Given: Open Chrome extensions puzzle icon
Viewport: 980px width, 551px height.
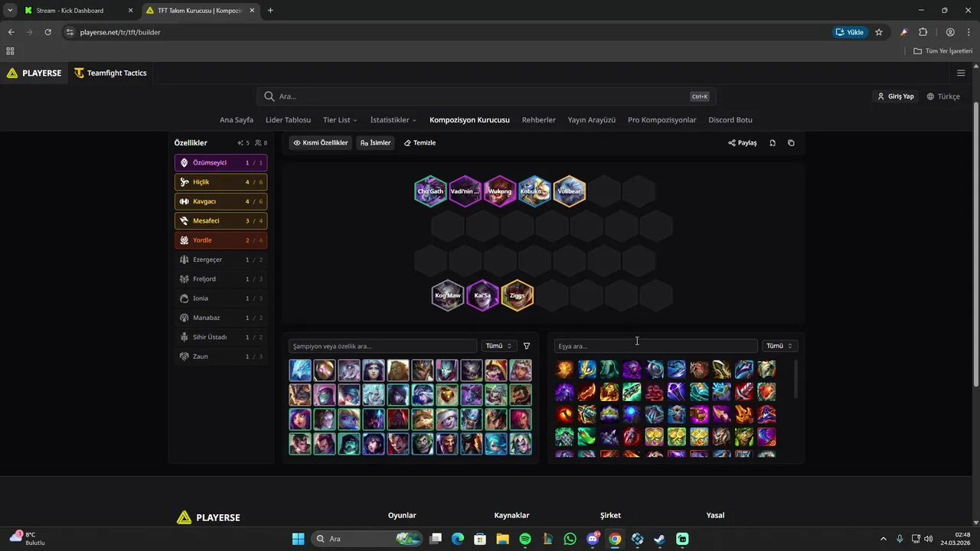Looking at the screenshot, I should tap(923, 32).
